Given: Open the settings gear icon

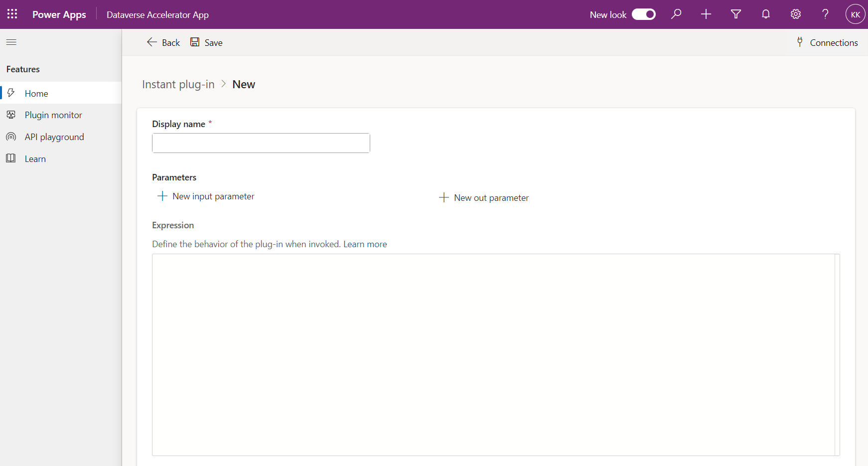Looking at the screenshot, I should 796,14.
